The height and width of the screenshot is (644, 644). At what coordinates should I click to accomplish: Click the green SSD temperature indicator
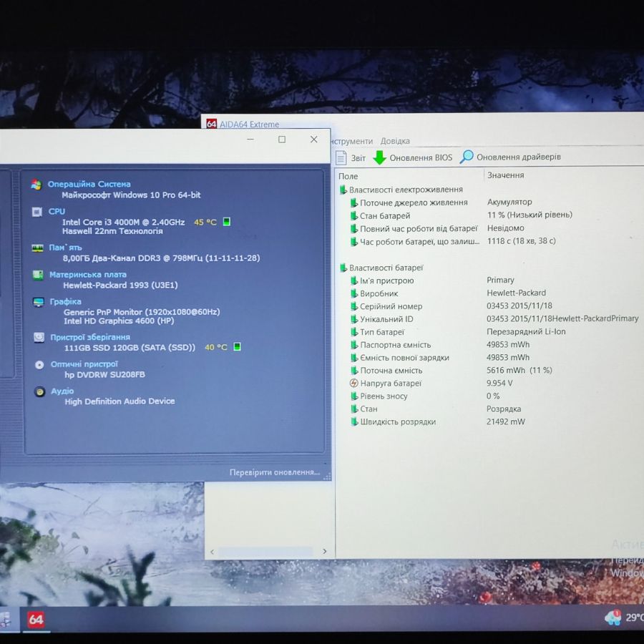pos(237,346)
